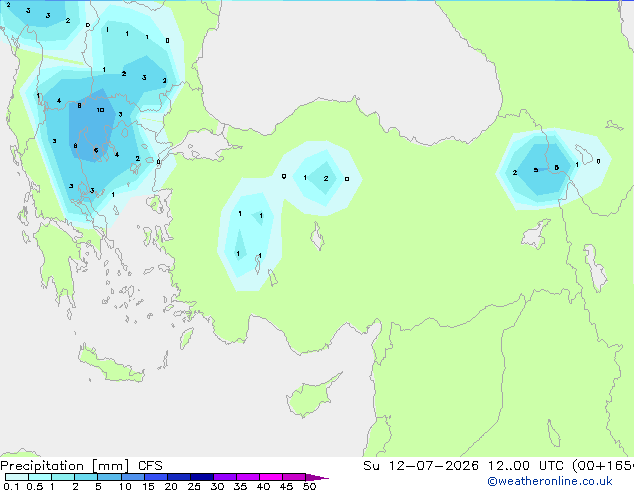Select the legend swatch between 2 and 5
Viewport: 634px width, 490px height.
tap(86, 477)
